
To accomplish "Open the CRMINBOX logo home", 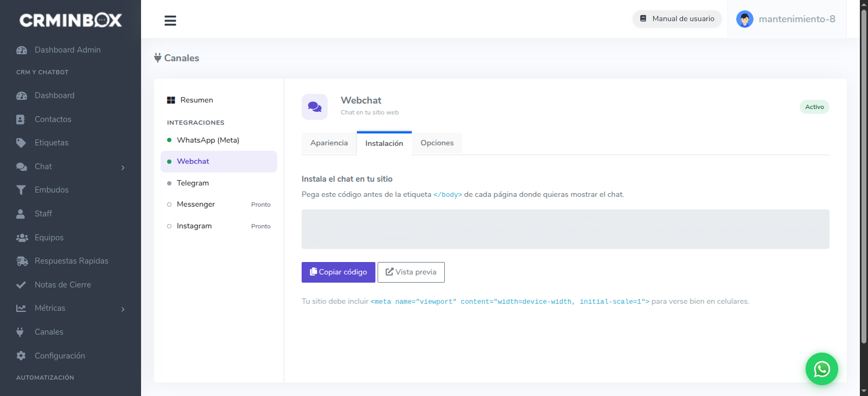I will coord(71,20).
